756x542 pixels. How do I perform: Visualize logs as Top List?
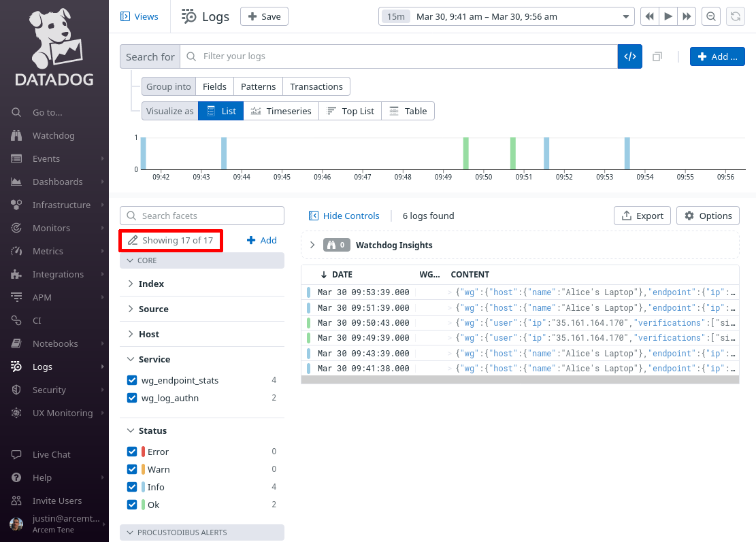[350, 111]
